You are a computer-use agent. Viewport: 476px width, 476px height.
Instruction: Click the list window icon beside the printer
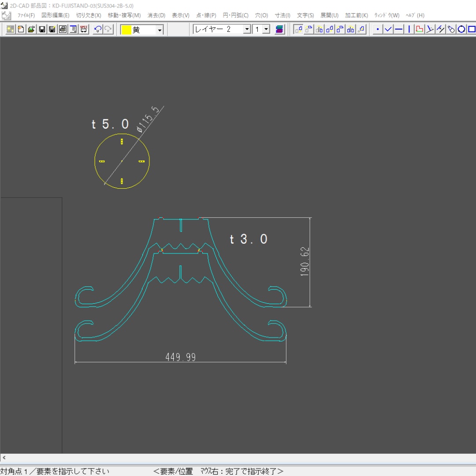pyautogui.click(x=73, y=30)
